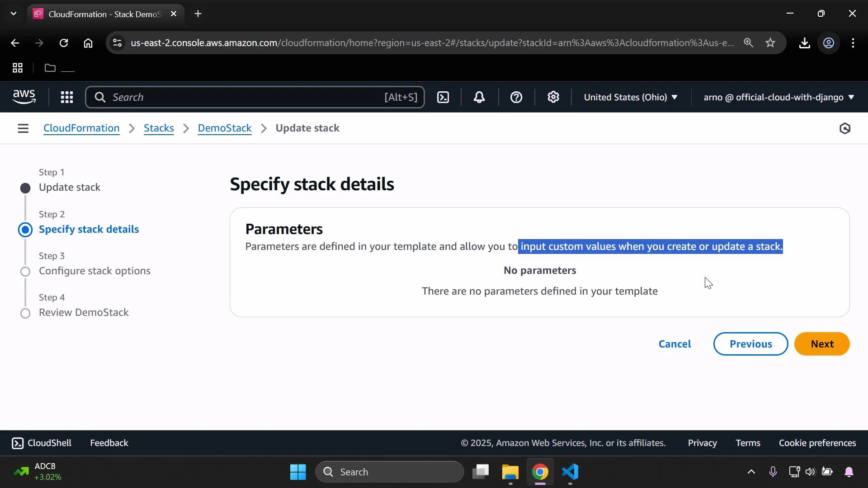The width and height of the screenshot is (868, 488).
Task: Open the Stacks breadcrumb link
Action: pos(159,128)
